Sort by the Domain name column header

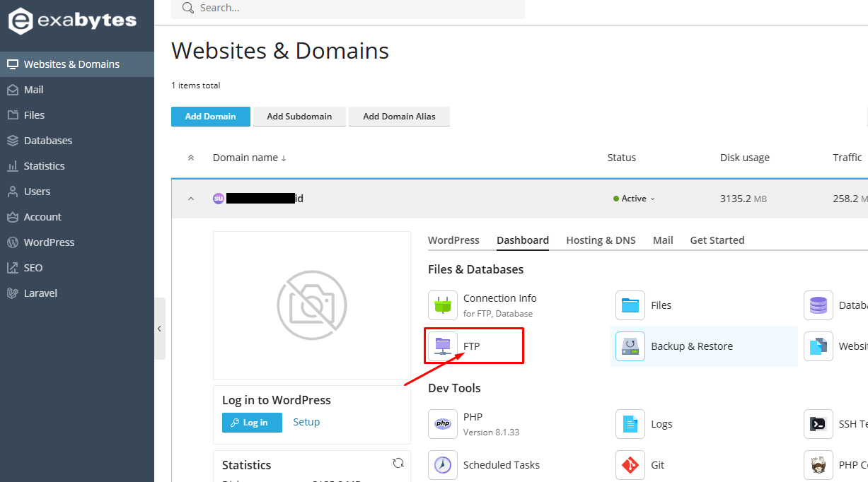(x=250, y=158)
